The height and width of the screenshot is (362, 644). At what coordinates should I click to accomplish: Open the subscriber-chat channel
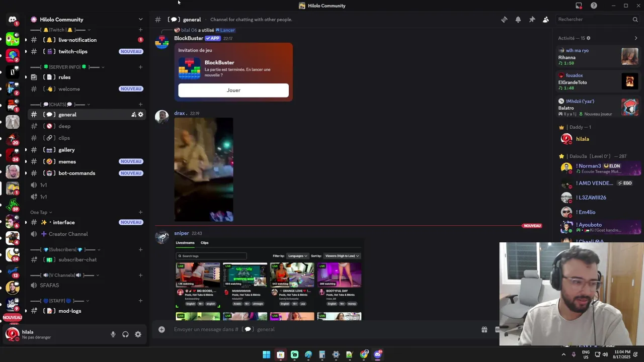[87, 259]
